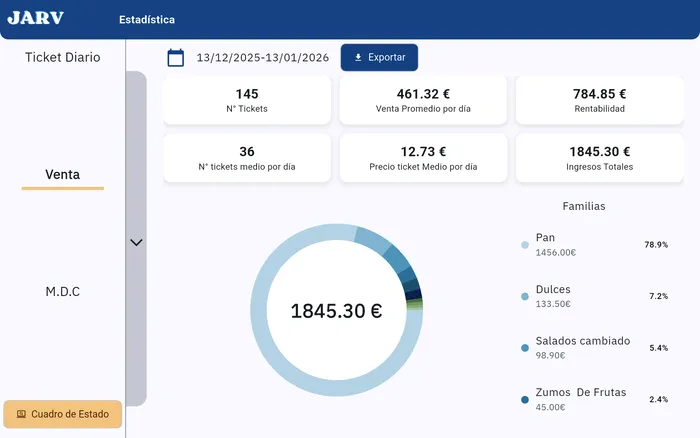Viewport: 700px width, 438px height.
Task: Click the JARV logo
Action: pyautogui.click(x=38, y=19)
